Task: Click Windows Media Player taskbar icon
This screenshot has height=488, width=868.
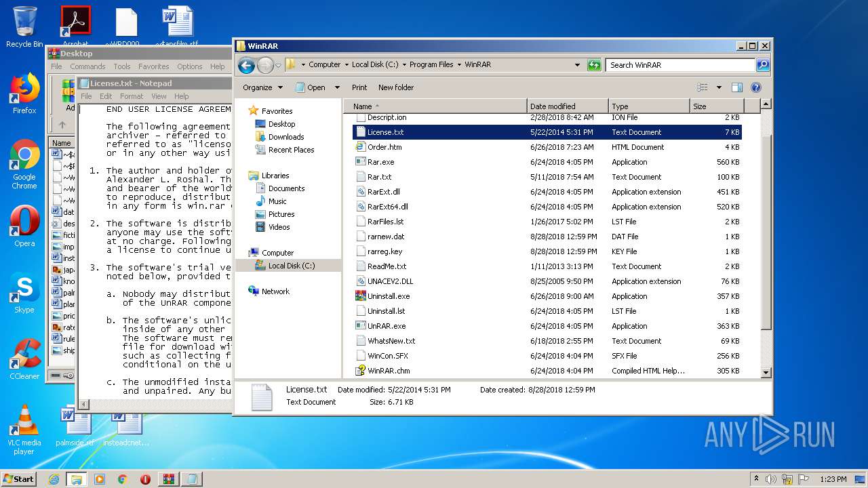Action: point(100,479)
